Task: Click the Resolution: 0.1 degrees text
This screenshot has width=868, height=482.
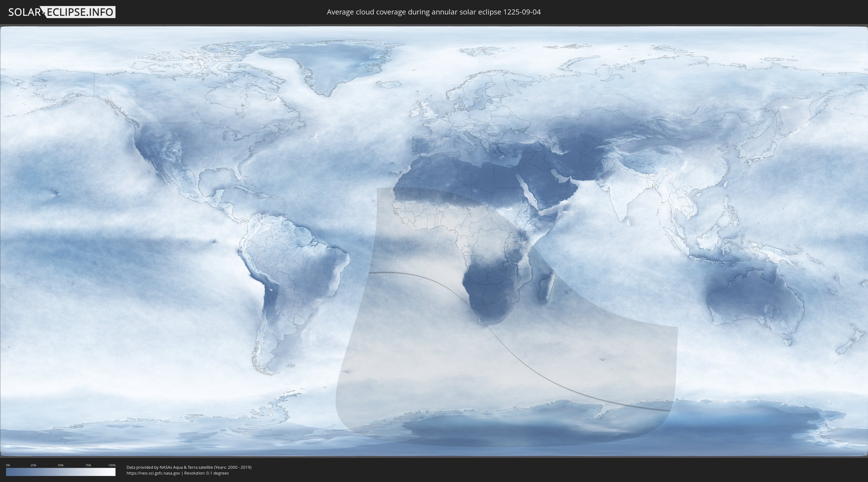Action: [x=206, y=473]
